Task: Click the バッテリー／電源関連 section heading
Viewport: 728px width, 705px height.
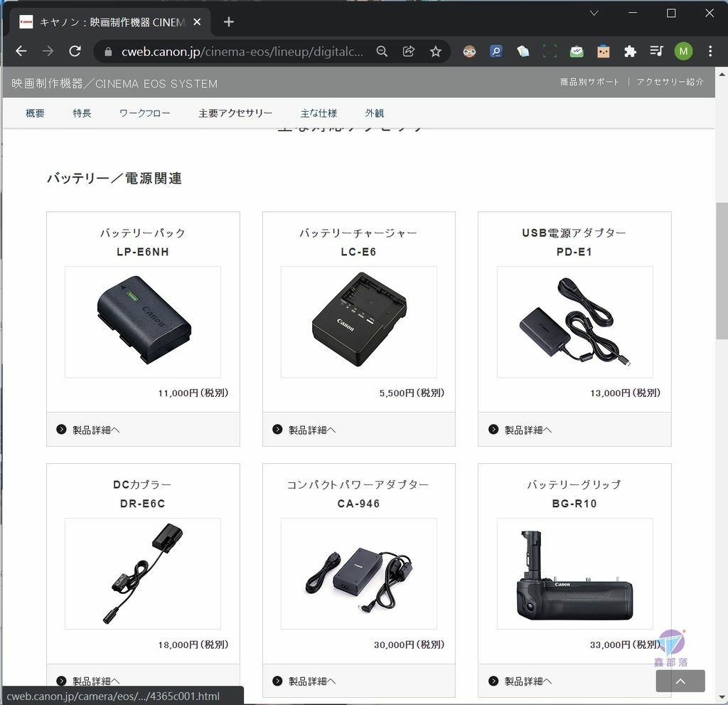Action: click(114, 179)
